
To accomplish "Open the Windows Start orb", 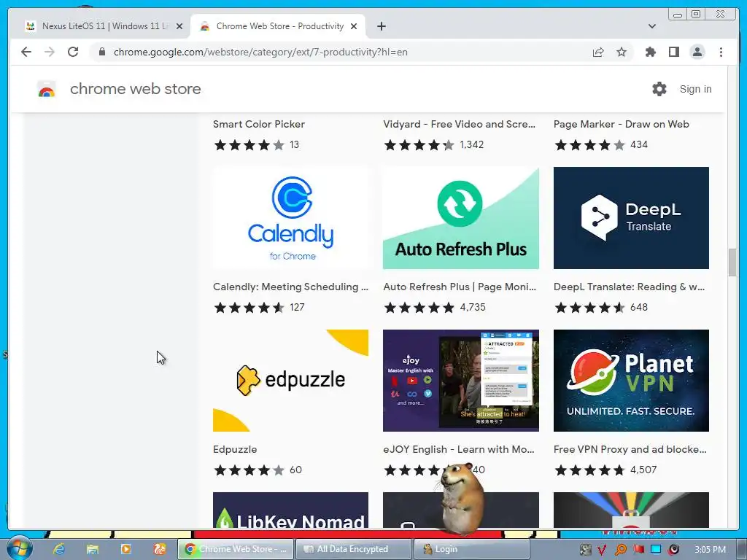I will tap(20, 549).
